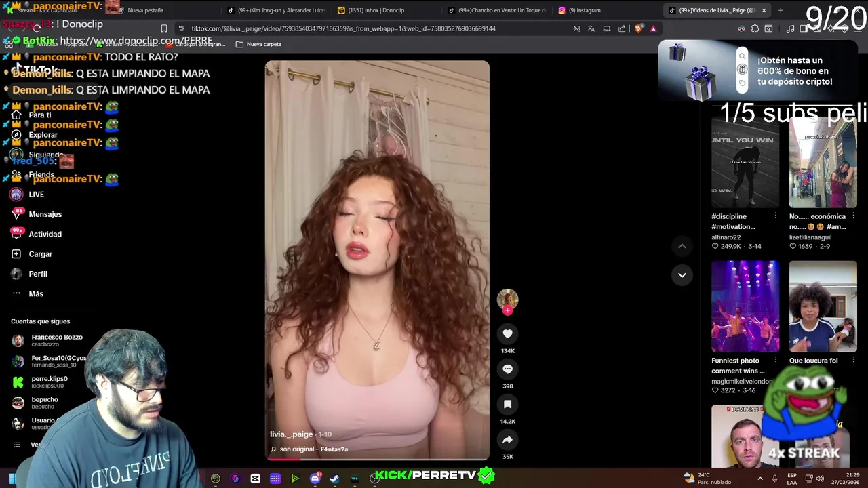Image resolution: width=868 pixels, height=488 pixels.
Task: Open Actividad notifications in sidebar
Action: (x=37, y=234)
